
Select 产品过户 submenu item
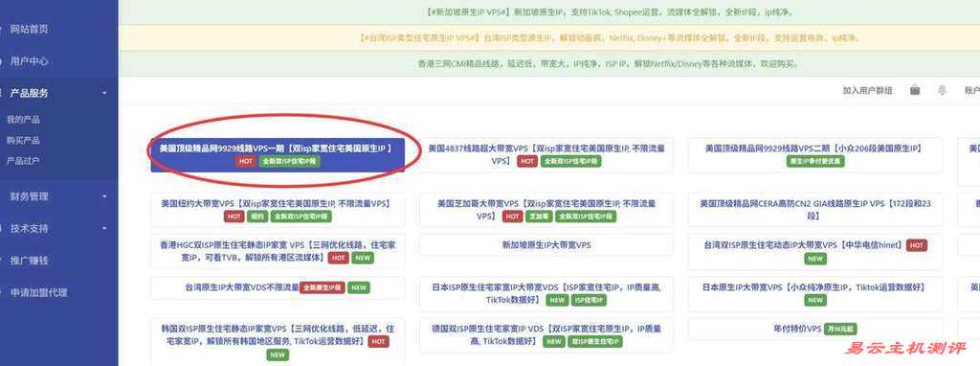pyautogui.click(x=23, y=161)
